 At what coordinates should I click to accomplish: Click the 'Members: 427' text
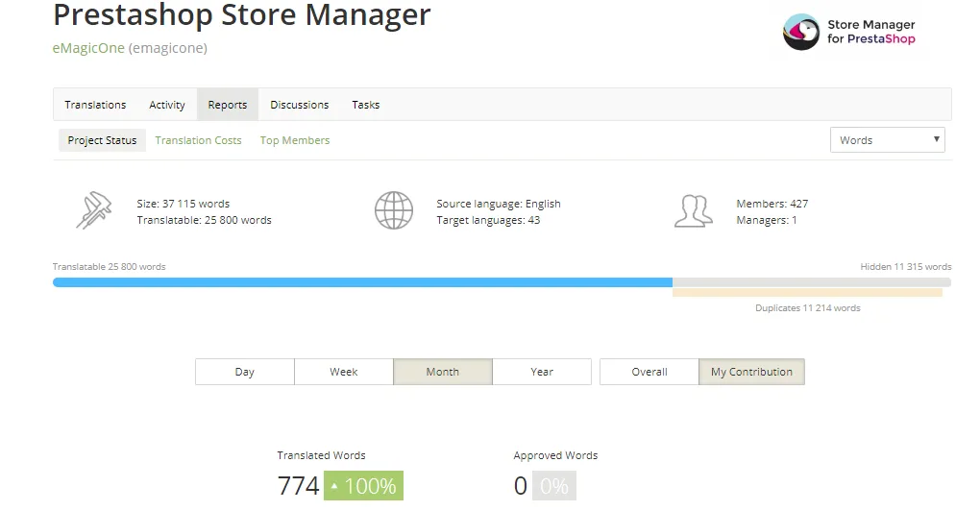[772, 204]
